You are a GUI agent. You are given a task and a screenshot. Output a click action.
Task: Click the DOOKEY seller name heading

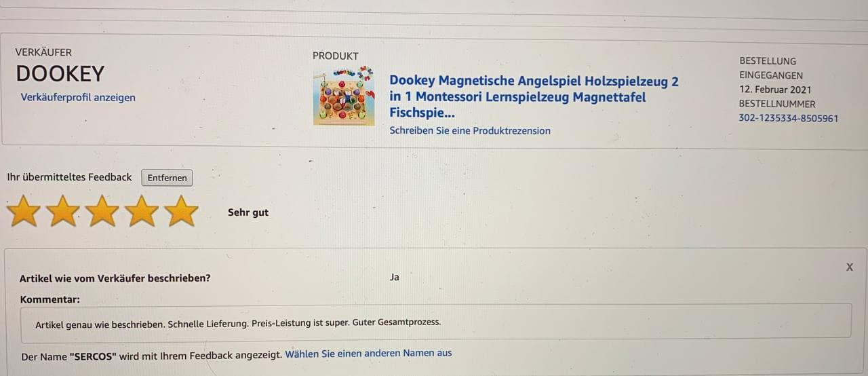60,73
